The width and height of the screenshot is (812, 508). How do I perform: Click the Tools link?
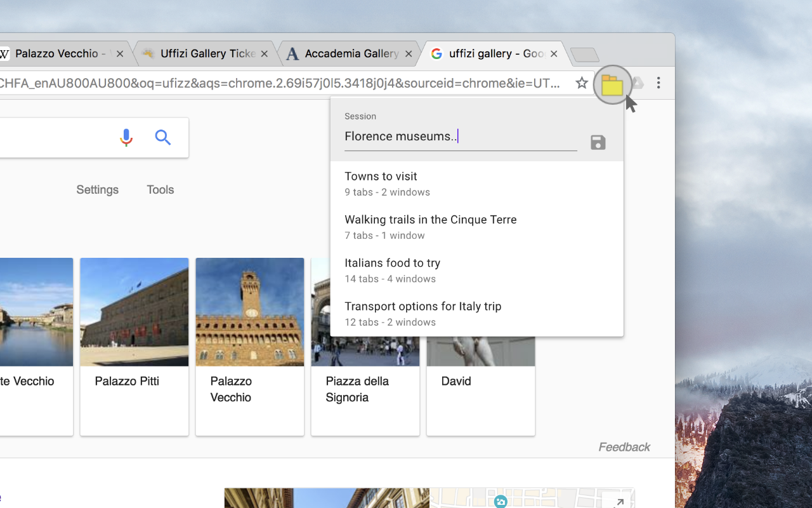coord(160,189)
